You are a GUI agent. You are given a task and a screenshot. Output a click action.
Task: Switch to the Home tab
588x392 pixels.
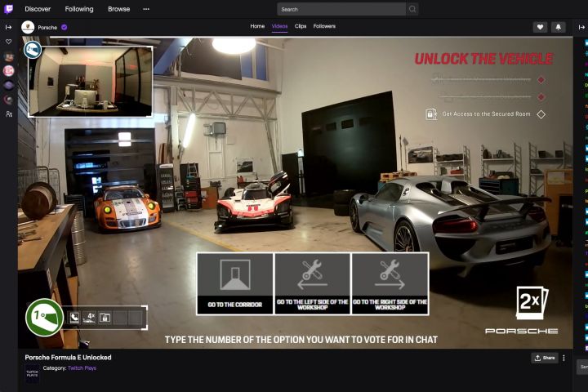(x=257, y=26)
